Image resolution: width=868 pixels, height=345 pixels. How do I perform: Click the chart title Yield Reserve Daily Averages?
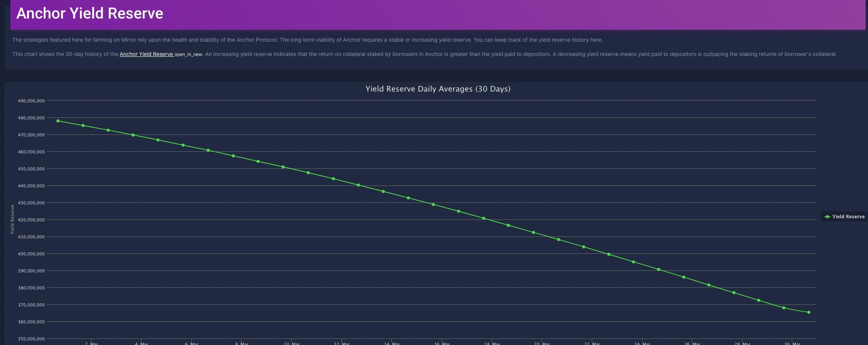[438, 89]
